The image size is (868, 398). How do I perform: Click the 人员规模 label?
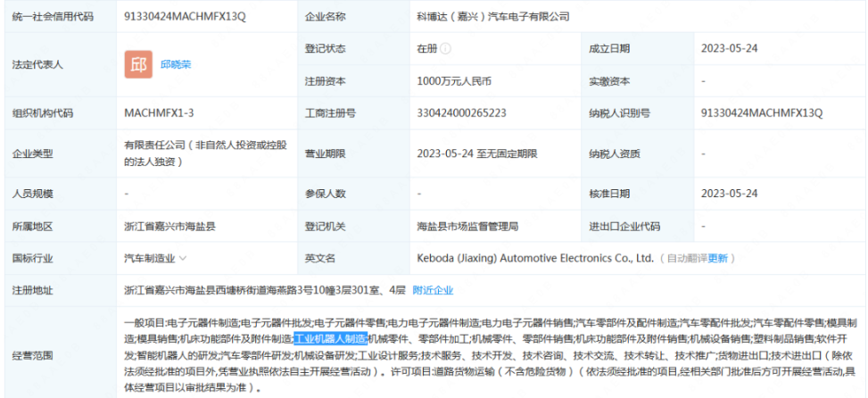tap(33, 194)
